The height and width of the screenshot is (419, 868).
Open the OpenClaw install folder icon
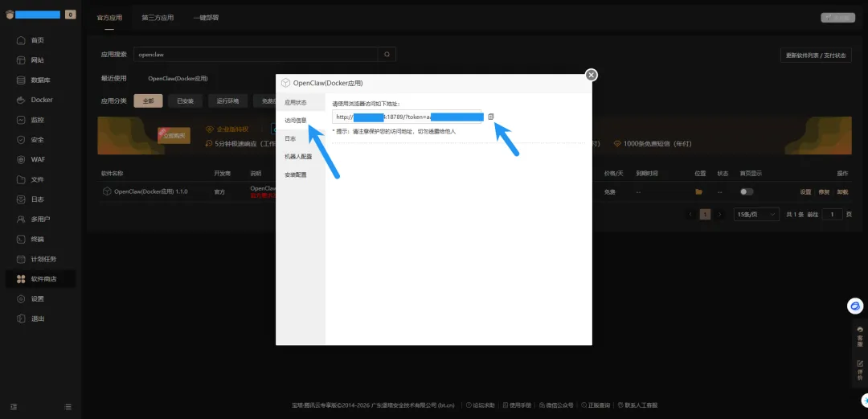[x=699, y=191]
